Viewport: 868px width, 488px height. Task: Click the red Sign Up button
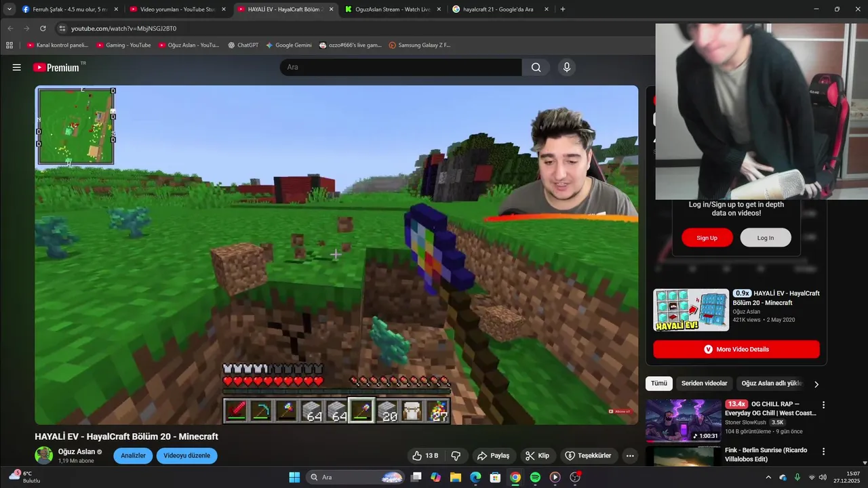tap(707, 238)
